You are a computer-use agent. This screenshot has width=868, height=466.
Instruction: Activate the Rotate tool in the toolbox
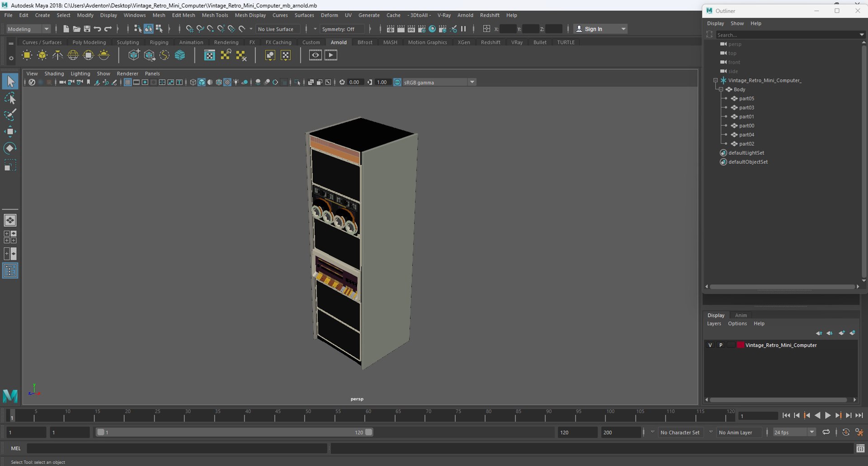pos(10,148)
